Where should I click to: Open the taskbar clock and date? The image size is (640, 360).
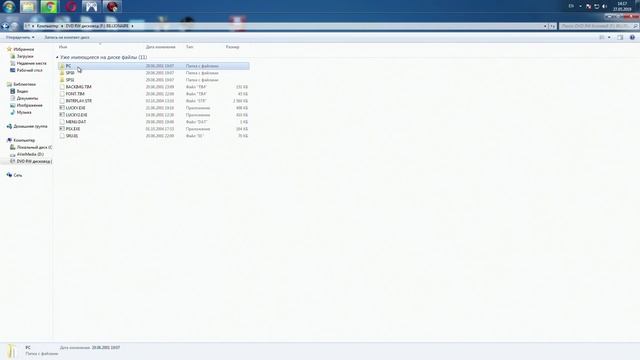(622, 7)
